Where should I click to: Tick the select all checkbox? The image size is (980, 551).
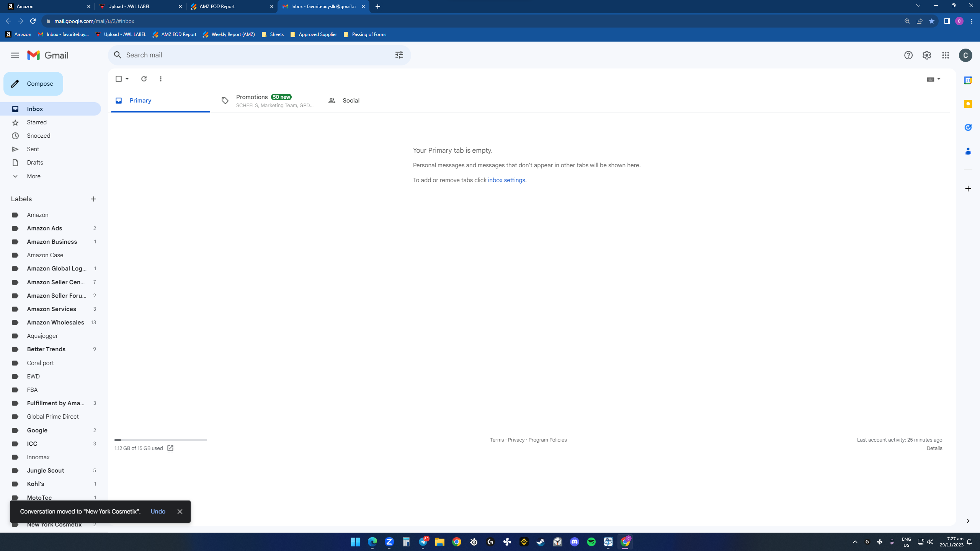pyautogui.click(x=119, y=79)
